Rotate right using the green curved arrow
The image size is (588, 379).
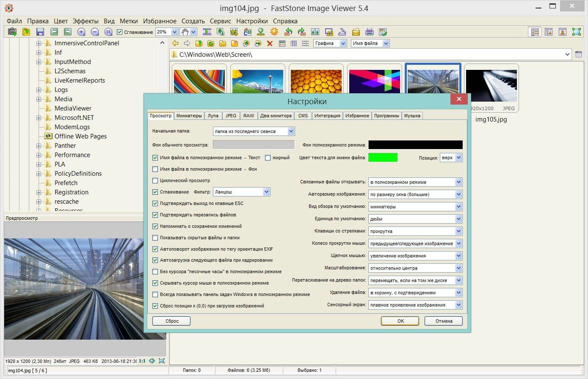301,32
